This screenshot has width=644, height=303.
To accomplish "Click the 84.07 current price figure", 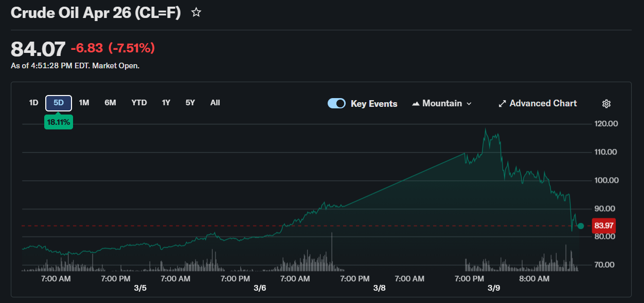I will [x=38, y=49].
